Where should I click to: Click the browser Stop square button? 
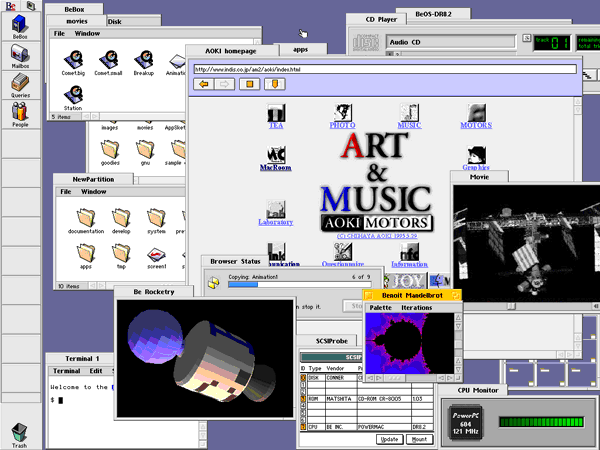point(249,84)
